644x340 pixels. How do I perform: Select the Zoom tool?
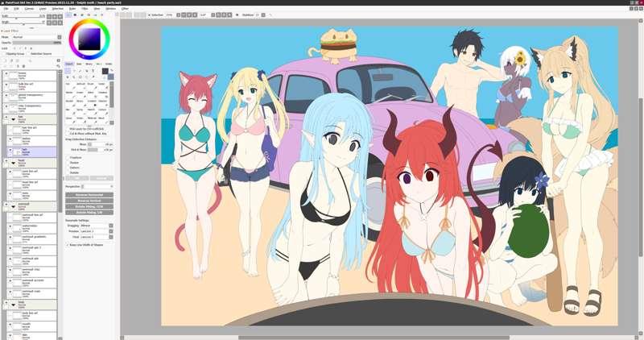[74, 77]
